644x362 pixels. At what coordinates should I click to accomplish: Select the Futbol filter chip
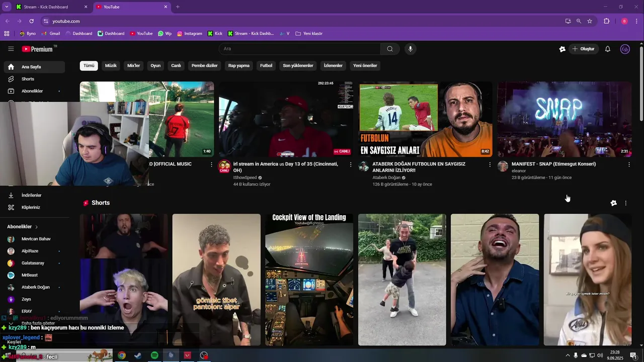pos(266,65)
